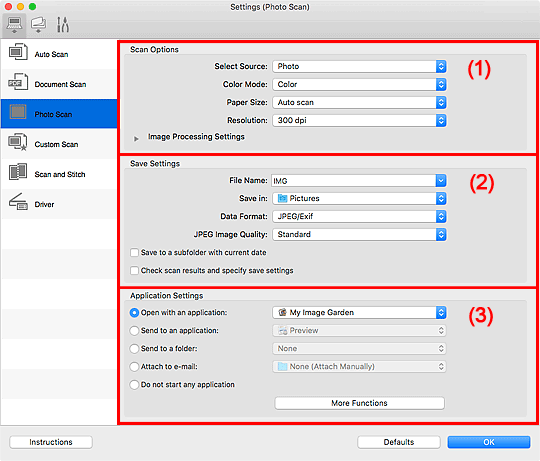The image size is (540, 461).
Task: Select Send to an application radio
Action: click(134, 331)
